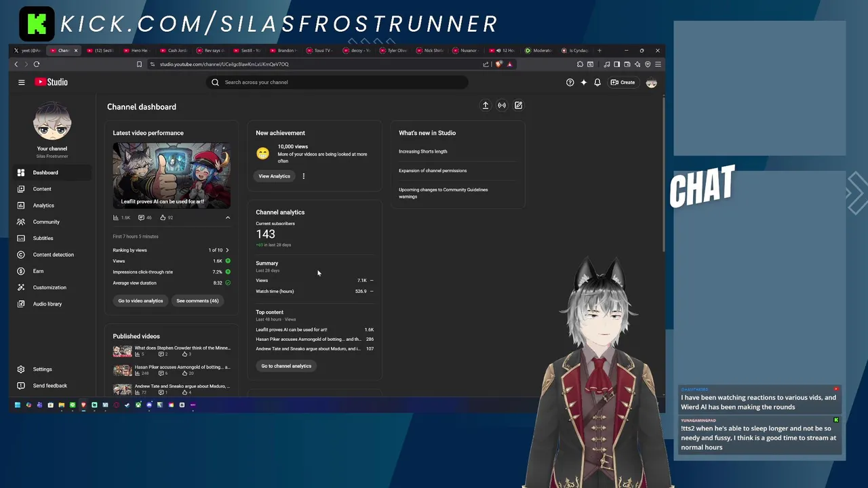This screenshot has height=488, width=868.
Task: Open Customization in the sidebar
Action: coord(52,287)
